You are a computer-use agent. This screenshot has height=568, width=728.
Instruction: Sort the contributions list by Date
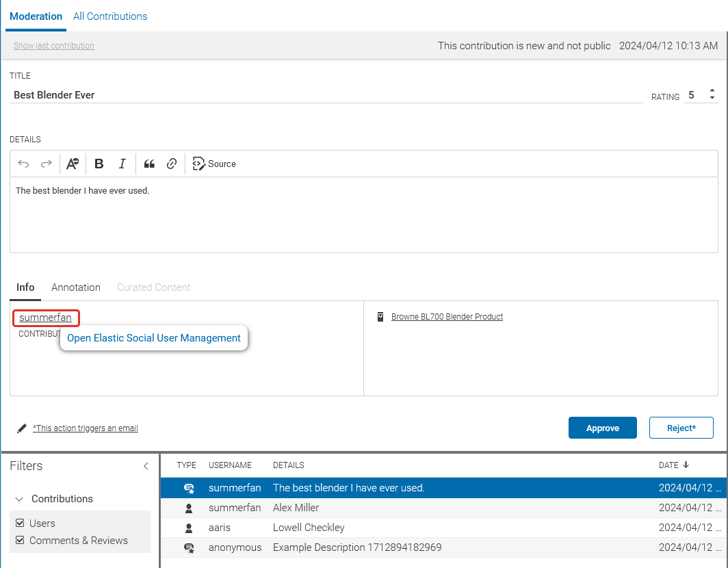[674, 465]
